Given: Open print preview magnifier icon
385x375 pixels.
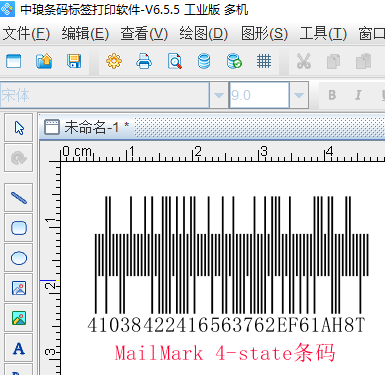Looking at the screenshot, I should click(x=175, y=61).
